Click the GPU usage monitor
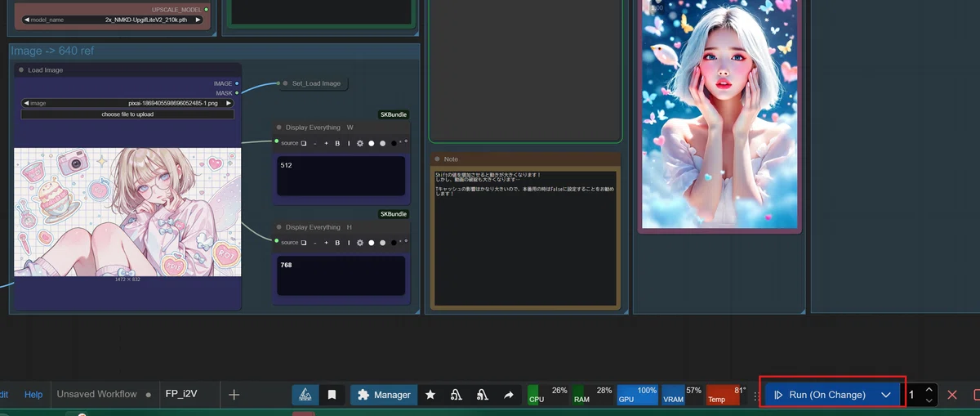The height and width of the screenshot is (416, 980). coord(637,395)
